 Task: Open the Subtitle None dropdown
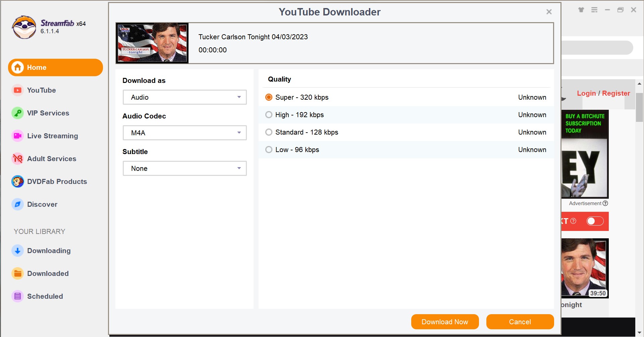(185, 168)
